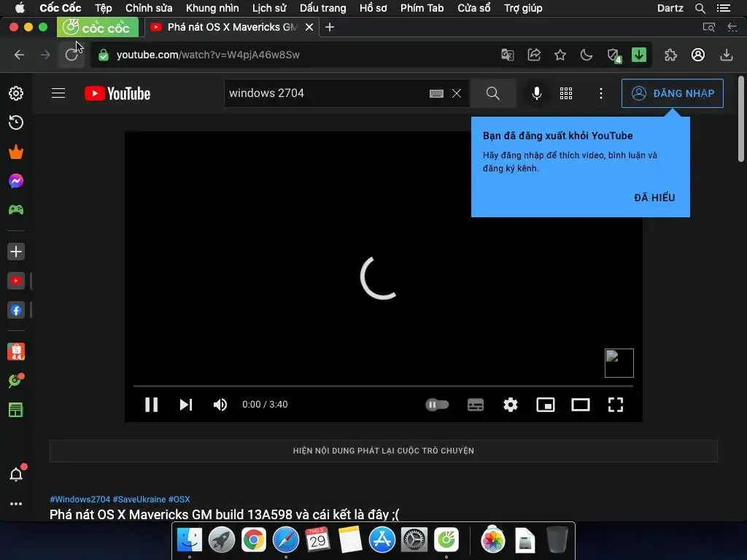Click channel watermark thumbnail in player
The image size is (747, 560).
point(619,363)
